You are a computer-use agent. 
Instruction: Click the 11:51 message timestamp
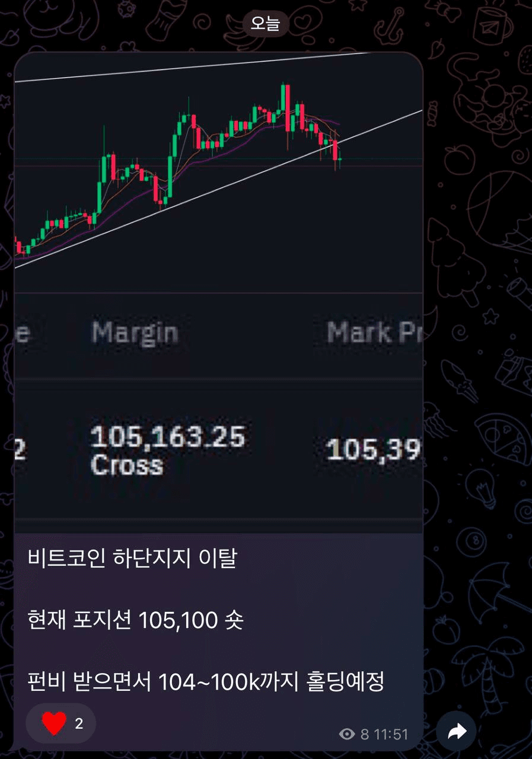point(391,735)
